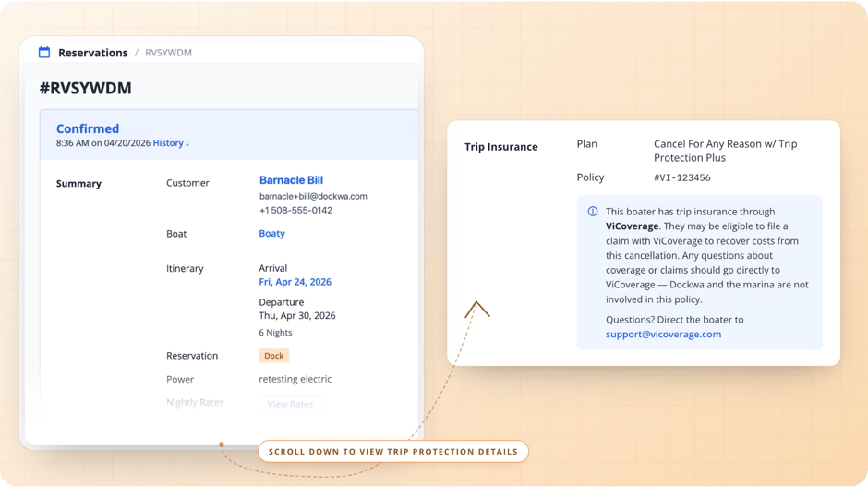868x488 pixels.
Task: Click the policy number #VI-123456
Action: (681, 177)
